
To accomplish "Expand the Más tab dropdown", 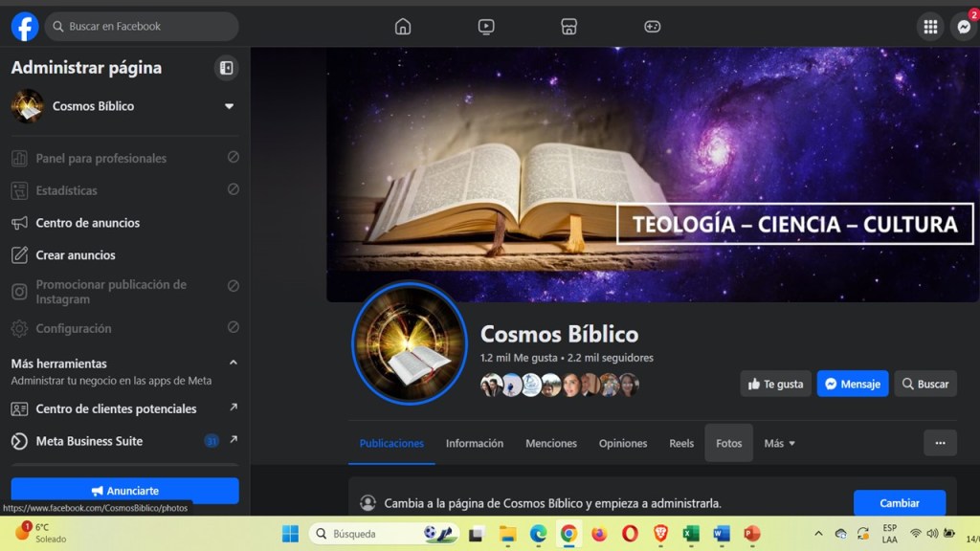I will [x=779, y=444].
